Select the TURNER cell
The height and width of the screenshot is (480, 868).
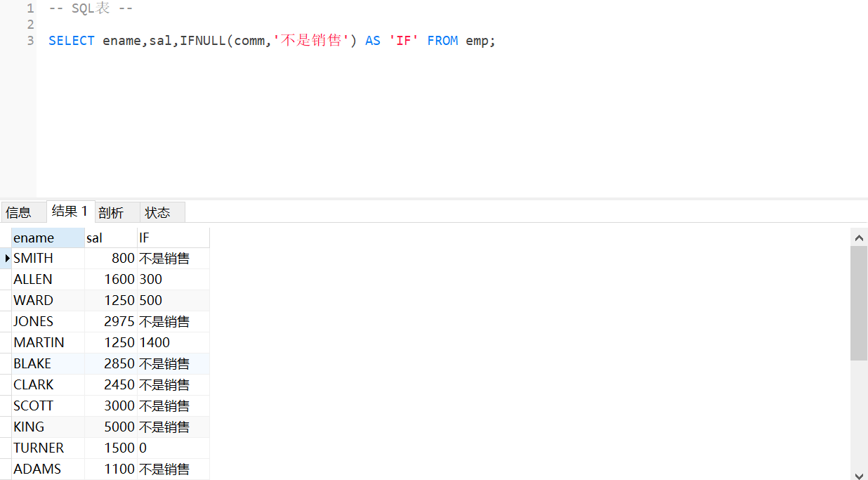pyautogui.click(x=48, y=448)
